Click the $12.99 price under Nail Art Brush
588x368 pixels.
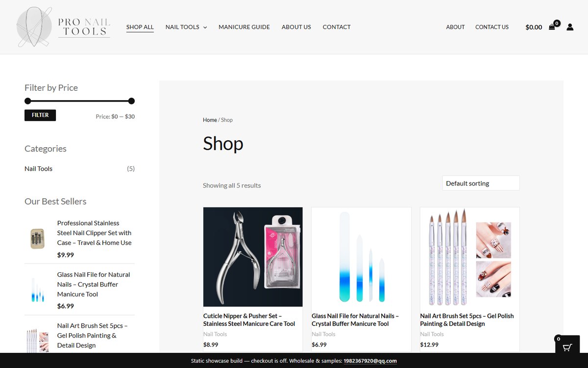pyautogui.click(x=429, y=344)
